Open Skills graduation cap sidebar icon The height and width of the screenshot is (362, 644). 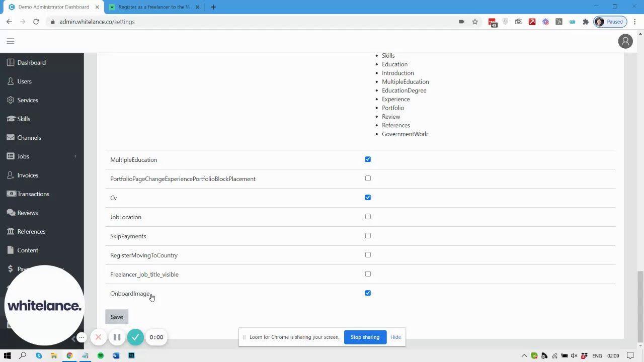tap(11, 119)
